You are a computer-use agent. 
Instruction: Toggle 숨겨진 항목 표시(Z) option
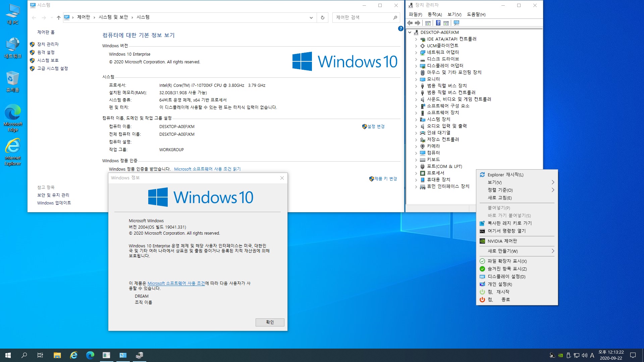click(x=517, y=269)
